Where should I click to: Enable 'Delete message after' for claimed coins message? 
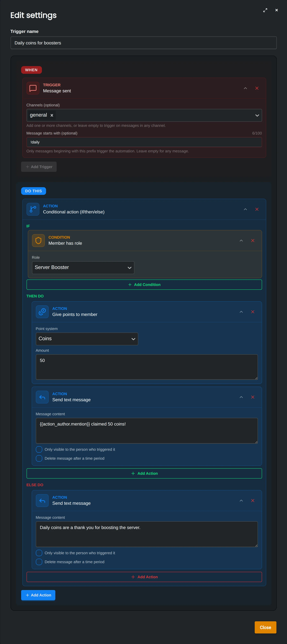point(39,458)
